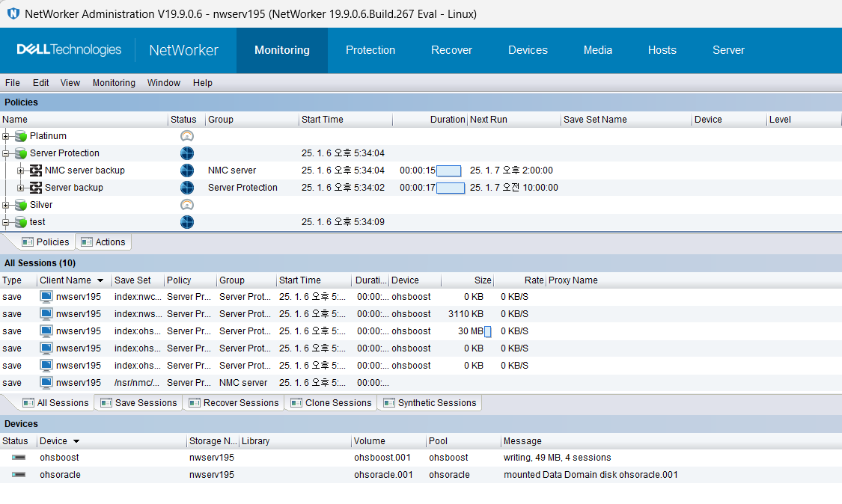Click computer icon in index:nwc session row
The image size is (842, 504).
coord(46,296)
